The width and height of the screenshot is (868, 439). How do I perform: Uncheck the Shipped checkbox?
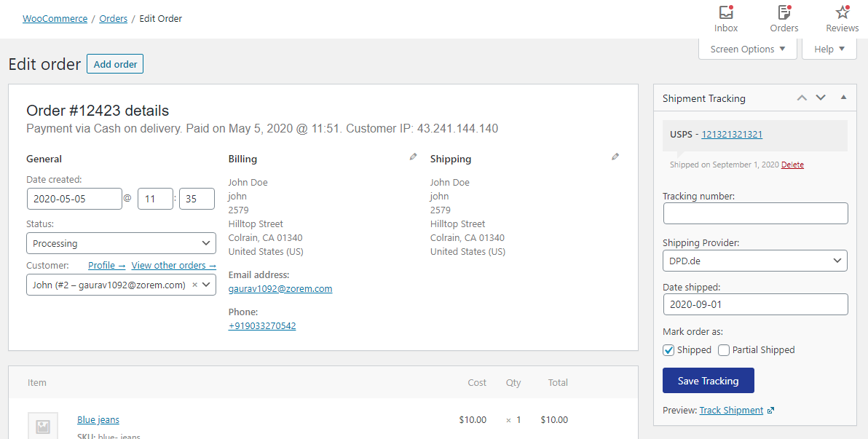(668, 350)
